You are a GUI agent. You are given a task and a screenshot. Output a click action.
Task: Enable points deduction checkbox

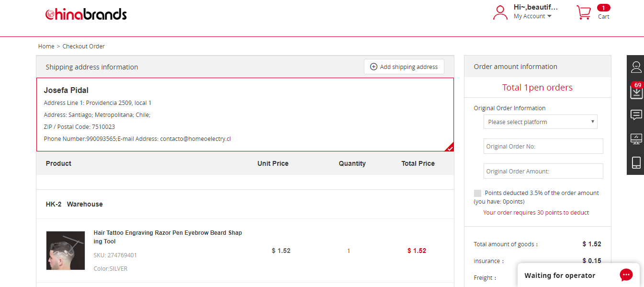(x=477, y=193)
